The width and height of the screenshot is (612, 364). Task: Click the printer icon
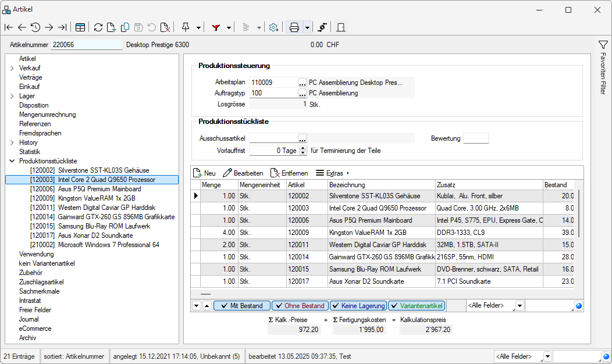pyautogui.click(x=294, y=27)
